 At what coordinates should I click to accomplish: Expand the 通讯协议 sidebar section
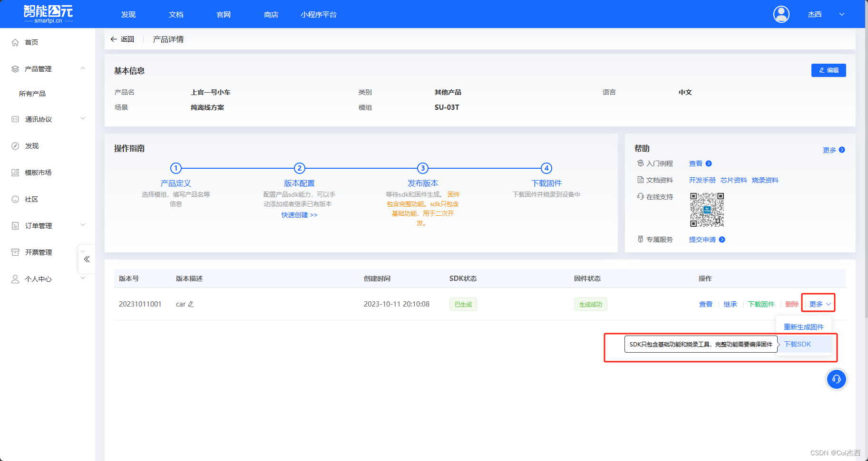click(83, 119)
